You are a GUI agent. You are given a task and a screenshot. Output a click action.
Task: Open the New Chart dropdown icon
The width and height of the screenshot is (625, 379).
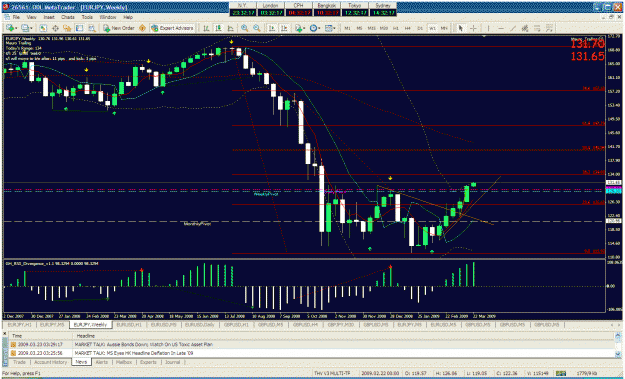click(x=11, y=28)
